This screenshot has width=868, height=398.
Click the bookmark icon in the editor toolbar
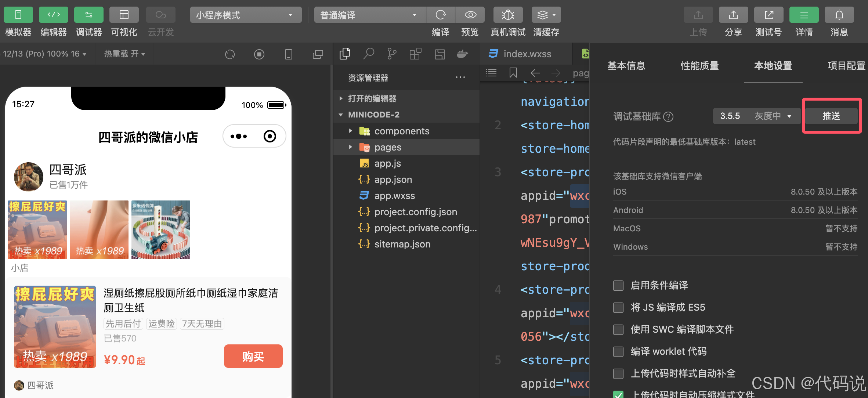(x=513, y=73)
